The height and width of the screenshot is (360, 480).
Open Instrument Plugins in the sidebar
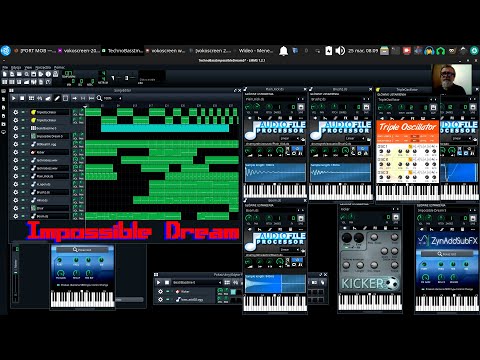click(3, 91)
